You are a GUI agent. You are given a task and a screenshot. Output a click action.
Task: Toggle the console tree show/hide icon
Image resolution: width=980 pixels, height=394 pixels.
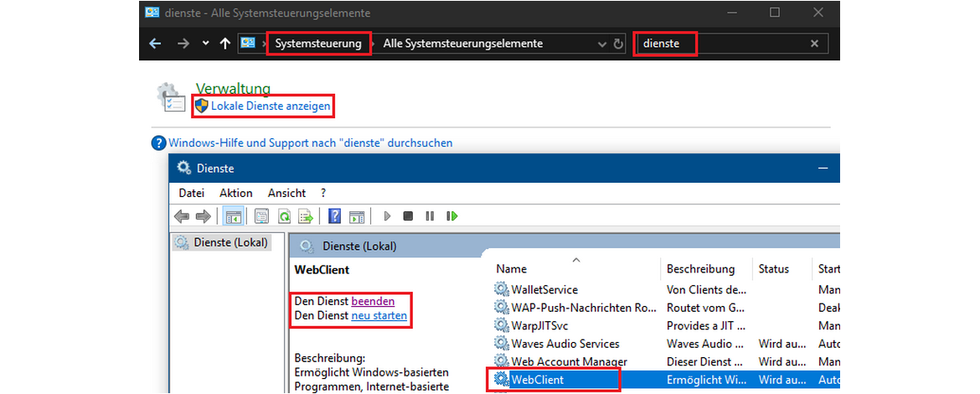(233, 216)
